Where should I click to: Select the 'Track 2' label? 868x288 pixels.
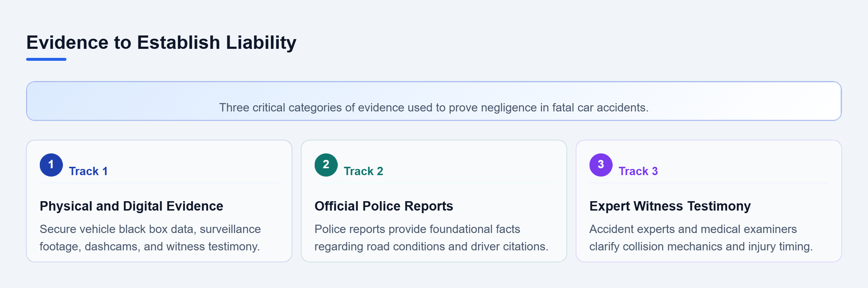[x=363, y=171]
